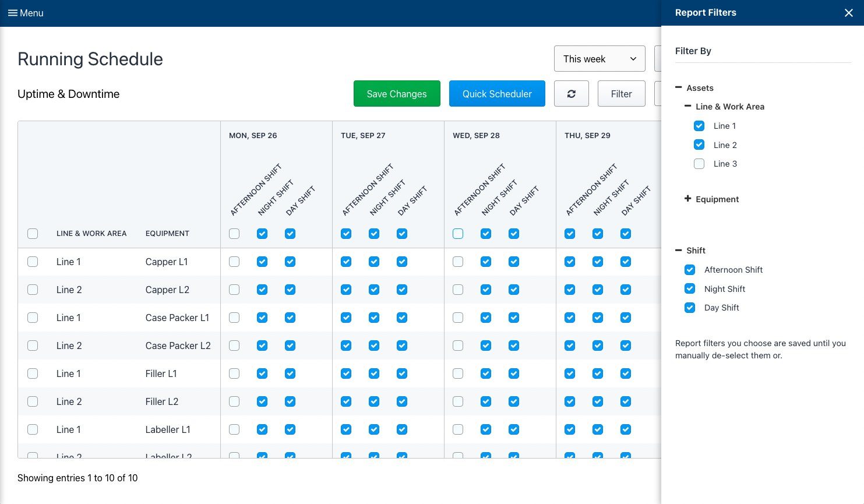This screenshot has width=864, height=504.
Task: Click the refresh arrows icon button
Action: click(572, 94)
